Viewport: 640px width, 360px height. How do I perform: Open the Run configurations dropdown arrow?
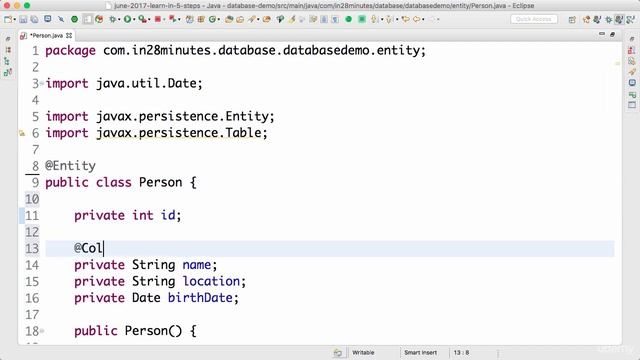(x=134, y=19)
